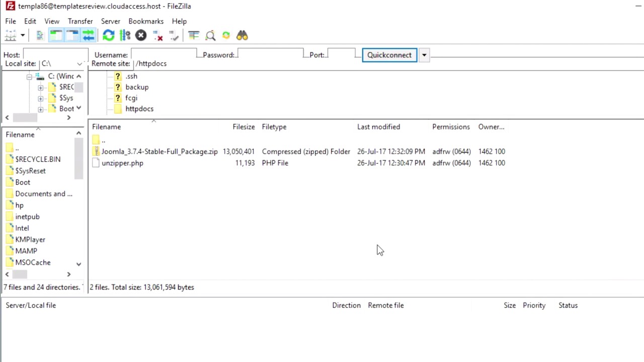
Task: Open the Server menu
Action: point(111,21)
